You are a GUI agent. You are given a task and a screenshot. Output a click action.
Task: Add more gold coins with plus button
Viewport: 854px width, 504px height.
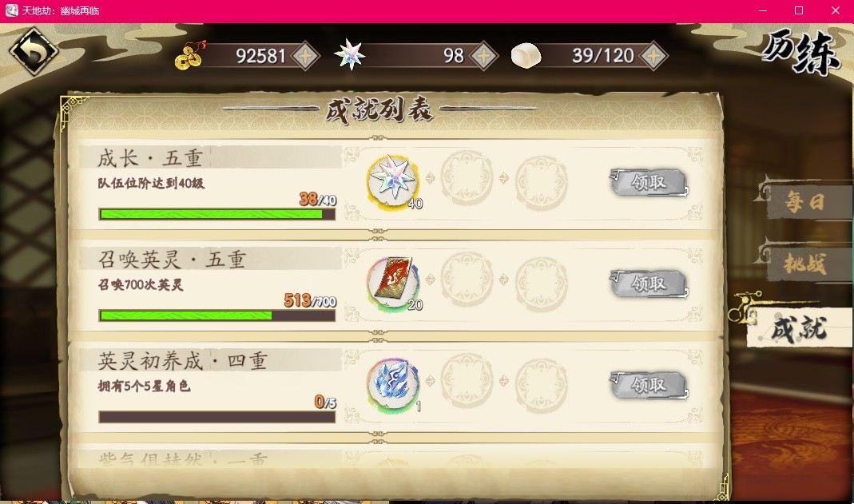(x=305, y=56)
